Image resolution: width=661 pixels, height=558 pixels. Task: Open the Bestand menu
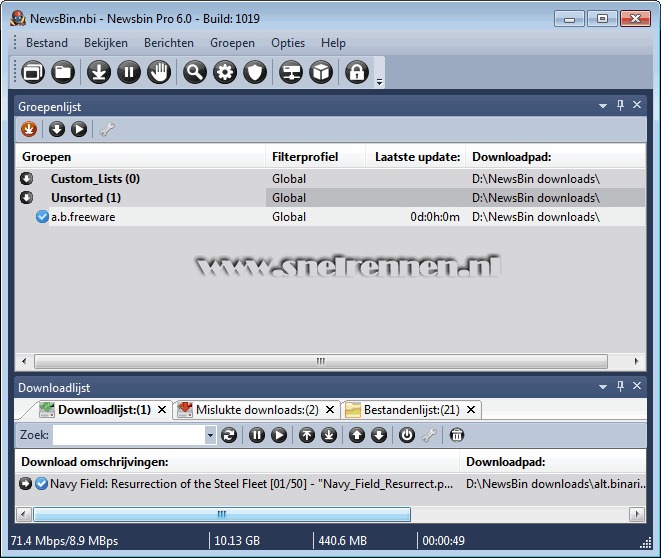(47, 43)
